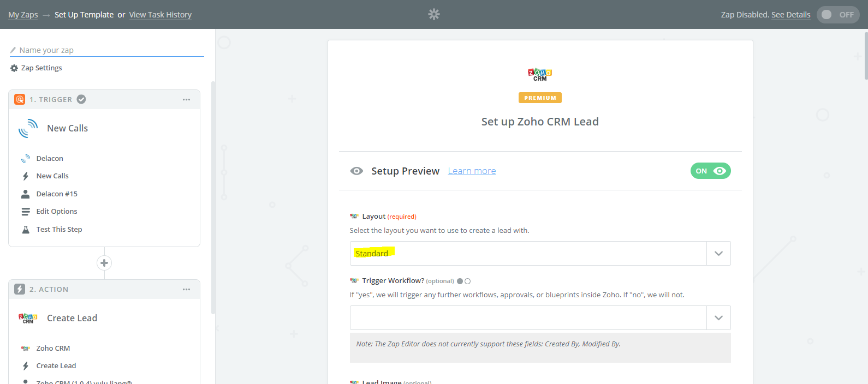Click the Zoho CRM Create Lead logo
This screenshot has width=868, height=384.
[x=28, y=319]
